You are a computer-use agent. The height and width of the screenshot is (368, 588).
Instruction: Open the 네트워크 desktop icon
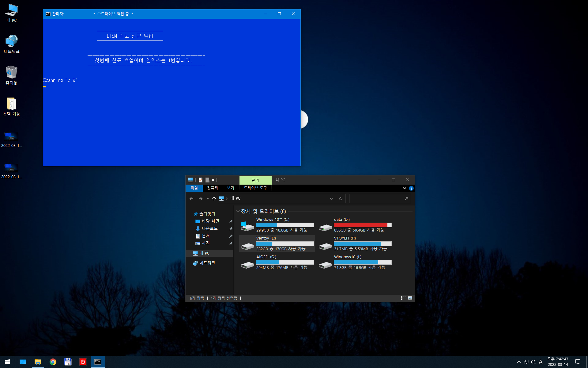[12, 44]
